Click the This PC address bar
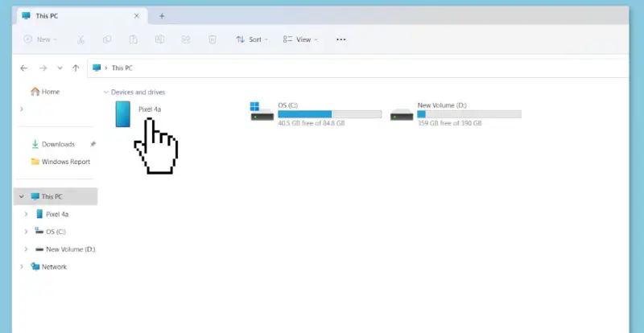 [x=358, y=68]
